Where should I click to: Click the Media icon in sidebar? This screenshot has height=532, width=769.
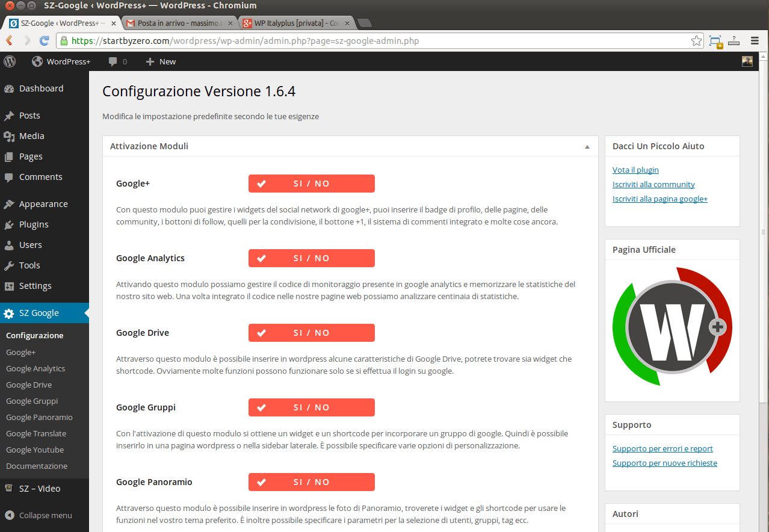[x=9, y=136]
